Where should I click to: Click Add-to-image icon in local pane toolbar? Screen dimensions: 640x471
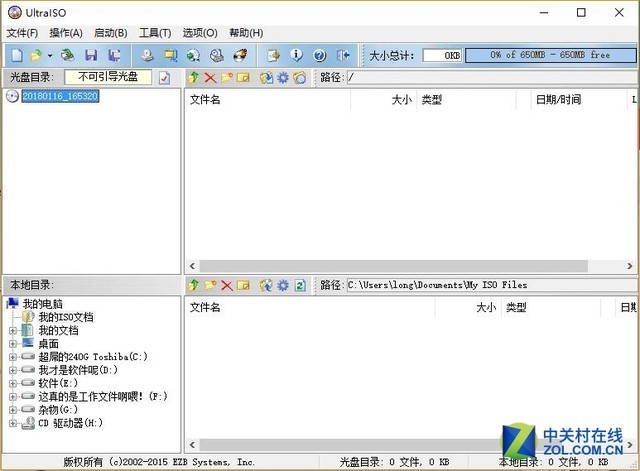click(x=266, y=285)
